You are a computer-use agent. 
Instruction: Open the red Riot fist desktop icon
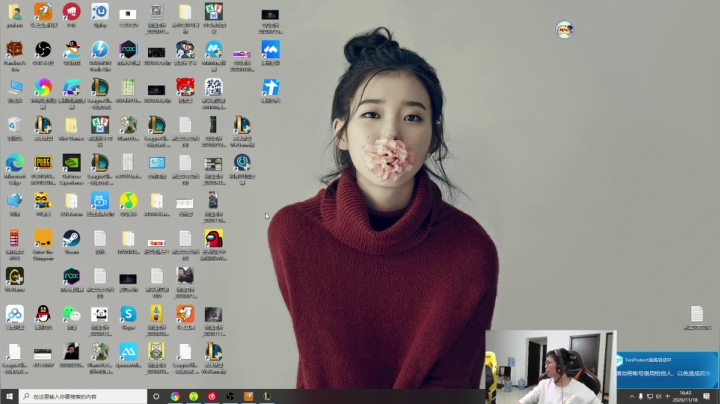71,12
